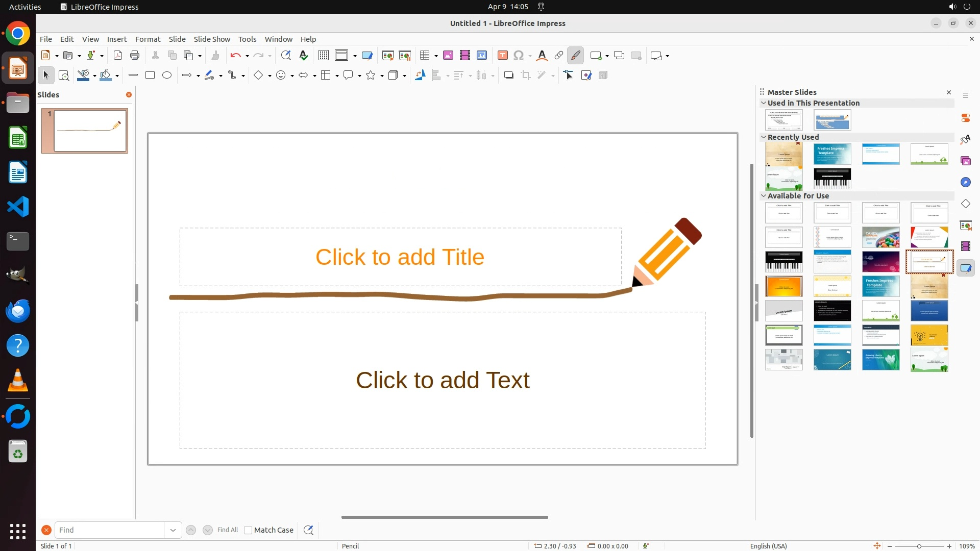Click the Export as PDF icon
Viewport: 980px width, 551px height.
click(118, 56)
